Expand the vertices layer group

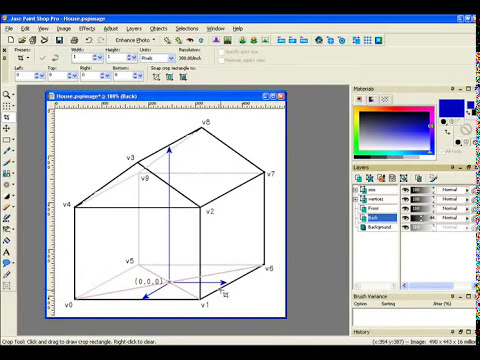click(x=355, y=199)
